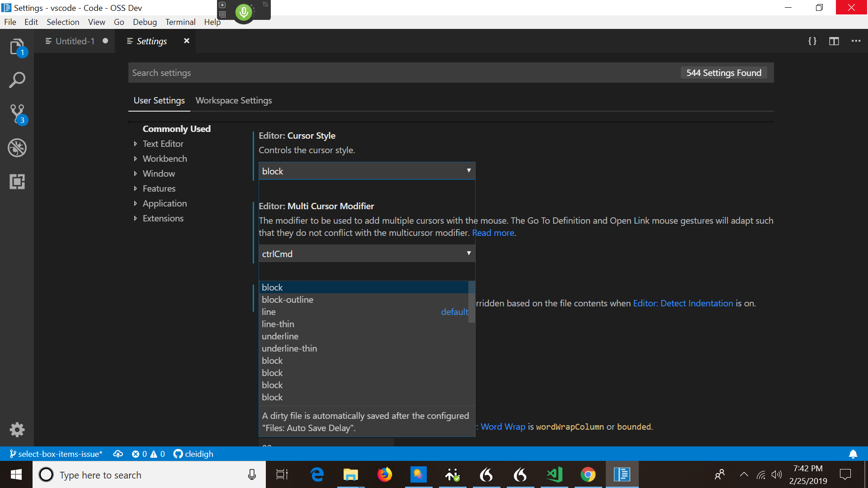This screenshot has width=868, height=488.
Task: Expand the Text Editor settings group
Action: pyautogui.click(x=163, y=144)
